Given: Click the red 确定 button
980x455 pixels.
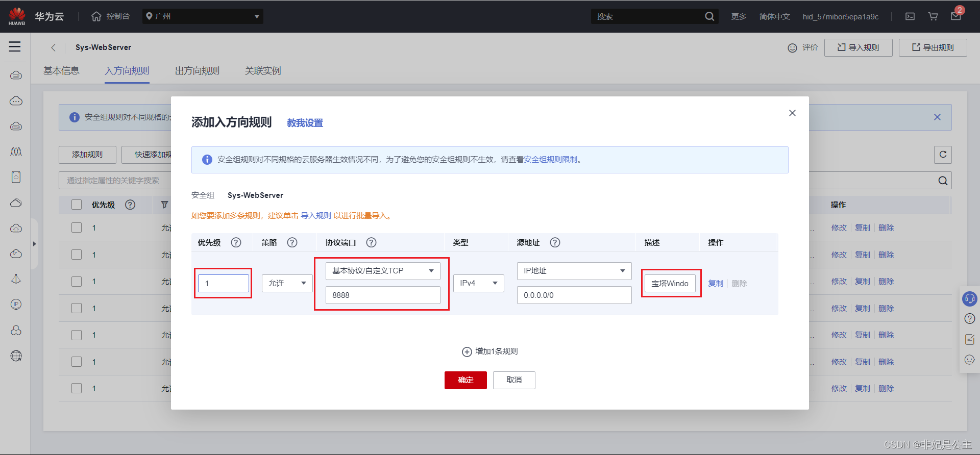Looking at the screenshot, I should click(465, 380).
